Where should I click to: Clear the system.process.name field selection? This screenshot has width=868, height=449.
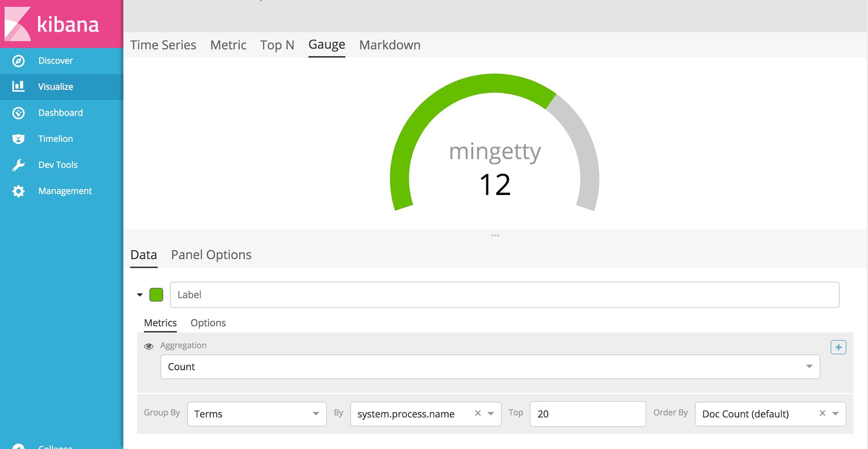[x=477, y=413]
